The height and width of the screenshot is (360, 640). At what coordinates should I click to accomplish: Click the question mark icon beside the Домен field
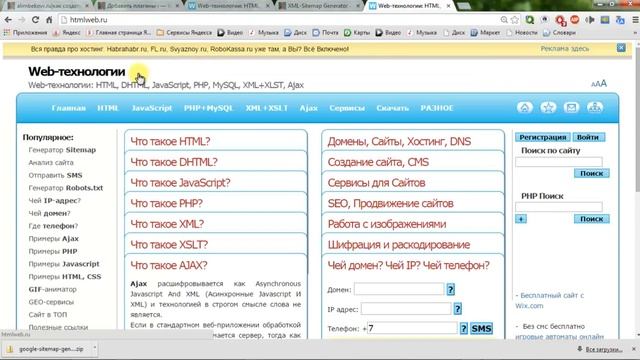(x=450, y=289)
